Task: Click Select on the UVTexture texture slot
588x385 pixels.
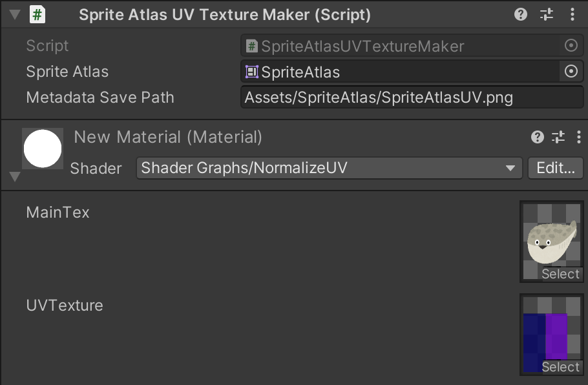Action: tap(560, 367)
